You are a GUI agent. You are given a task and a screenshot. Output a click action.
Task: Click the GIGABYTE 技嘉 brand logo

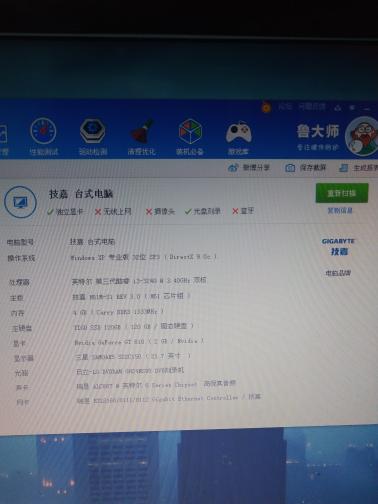(x=339, y=247)
